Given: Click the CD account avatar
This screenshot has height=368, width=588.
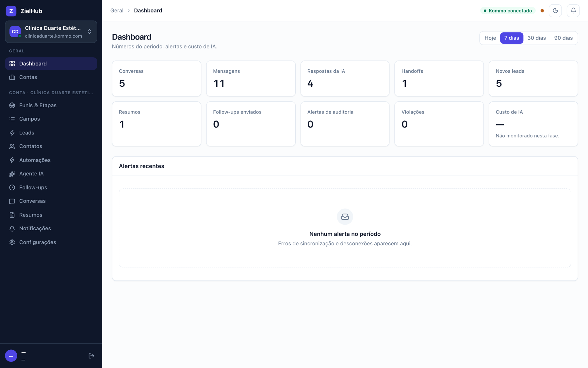Looking at the screenshot, I should point(15,32).
